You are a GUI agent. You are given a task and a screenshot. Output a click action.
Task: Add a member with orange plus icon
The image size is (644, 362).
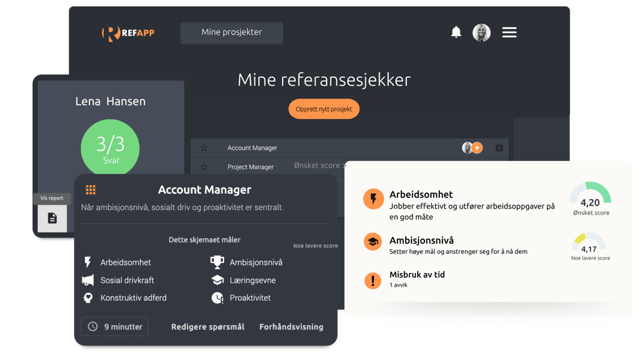click(x=477, y=148)
